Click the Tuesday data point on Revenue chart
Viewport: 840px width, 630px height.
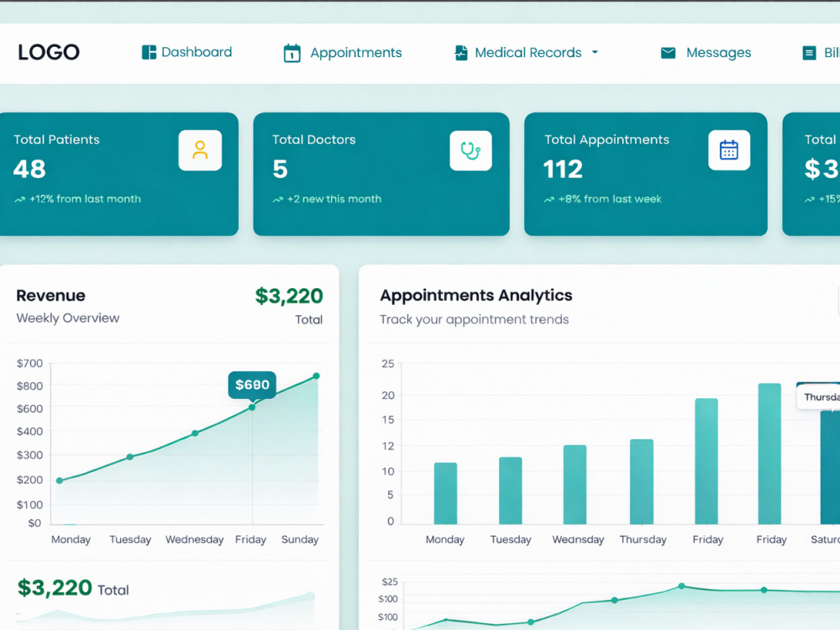click(129, 457)
